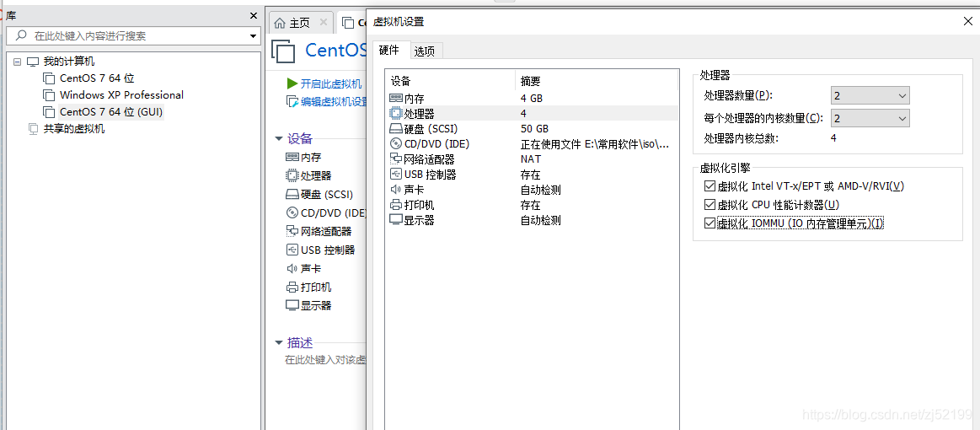Screen dimensions: 980x430
Task: Click the USB controller icon in settings list
Action: pyautogui.click(x=396, y=175)
